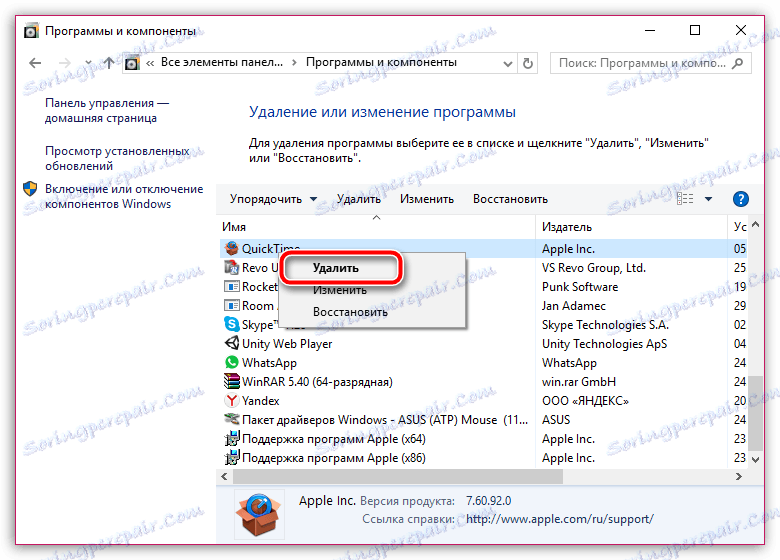Choose Удалить in the context menu
780x560 pixels.
(x=336, y=268)
